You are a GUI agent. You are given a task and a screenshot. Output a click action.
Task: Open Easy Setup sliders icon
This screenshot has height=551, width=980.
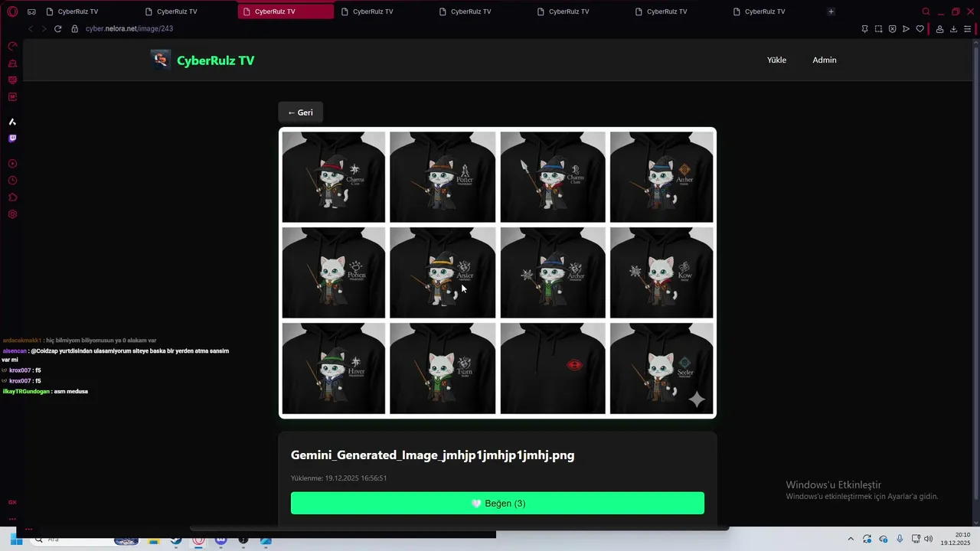(x=968, y=29)
